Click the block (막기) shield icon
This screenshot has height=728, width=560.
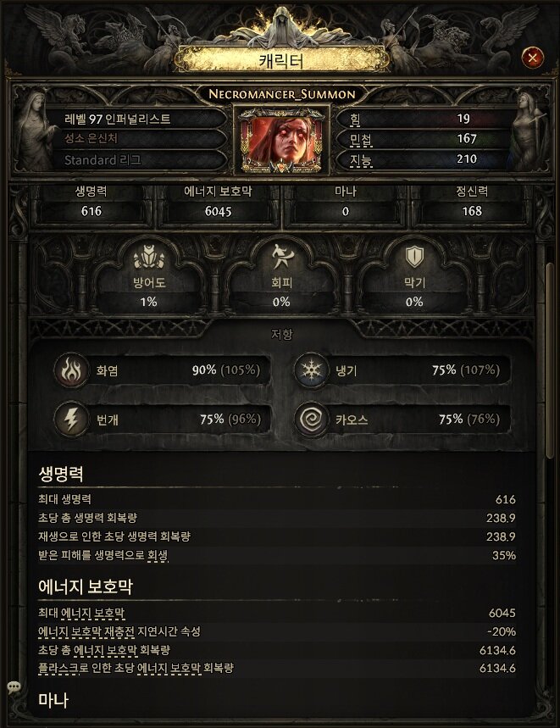[413, 257]
